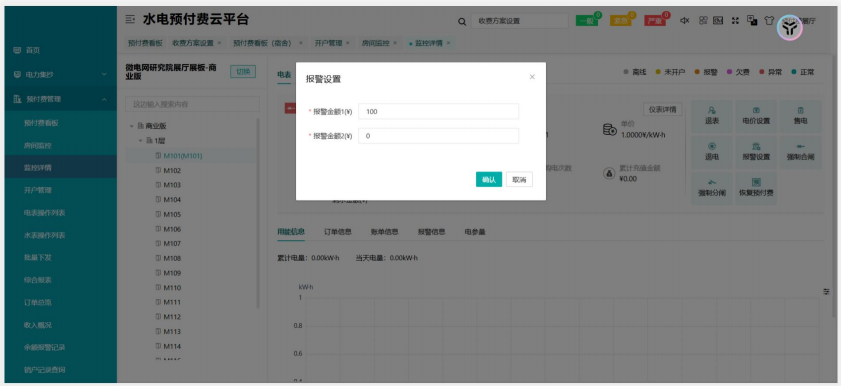Click the coin stack 单价 icon
The width and height of the screenshot is (841, 386).
coord(610,129)
